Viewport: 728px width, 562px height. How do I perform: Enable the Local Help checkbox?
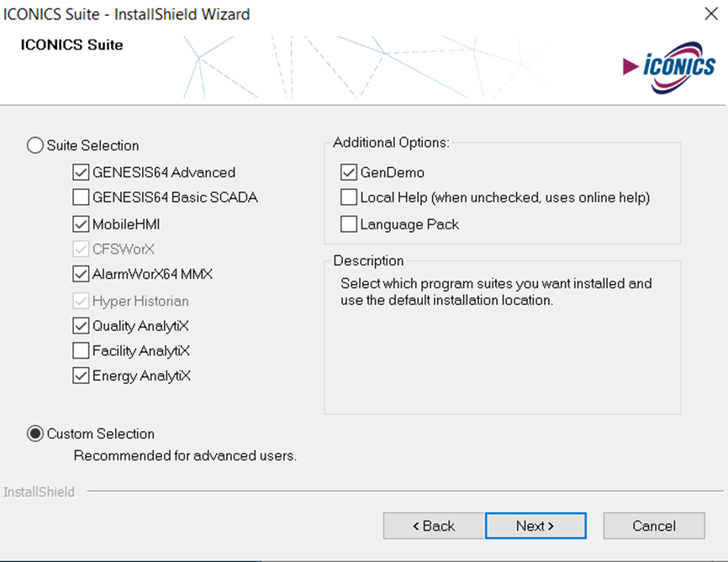point(349,197)
